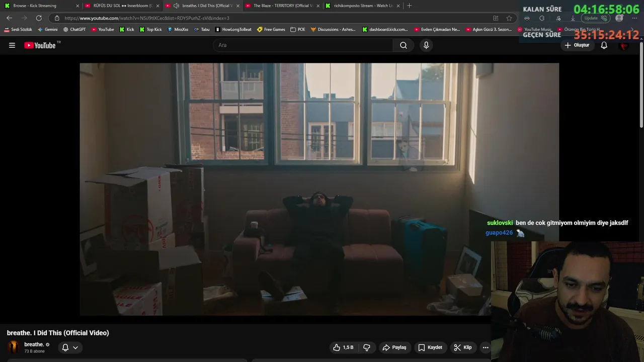Click the glasses-shaped extension icon in toolbar
This screenshot has height=362, width=644.
(527, 18)
